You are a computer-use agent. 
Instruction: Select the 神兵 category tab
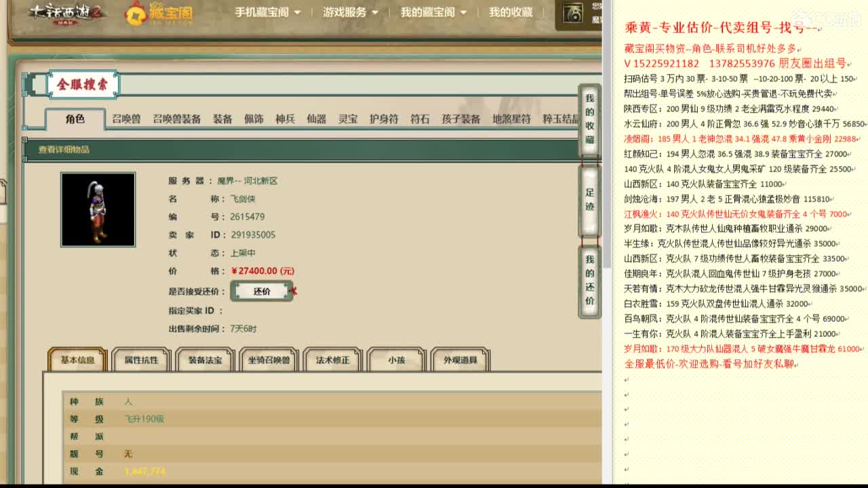(285, 119)
